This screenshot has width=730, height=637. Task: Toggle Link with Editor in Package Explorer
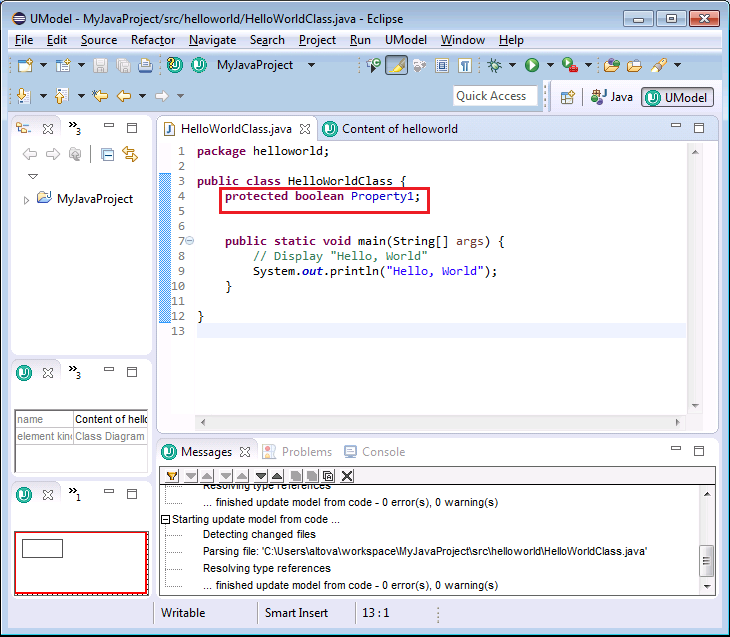pyautogui.click(x=129, y=154)
